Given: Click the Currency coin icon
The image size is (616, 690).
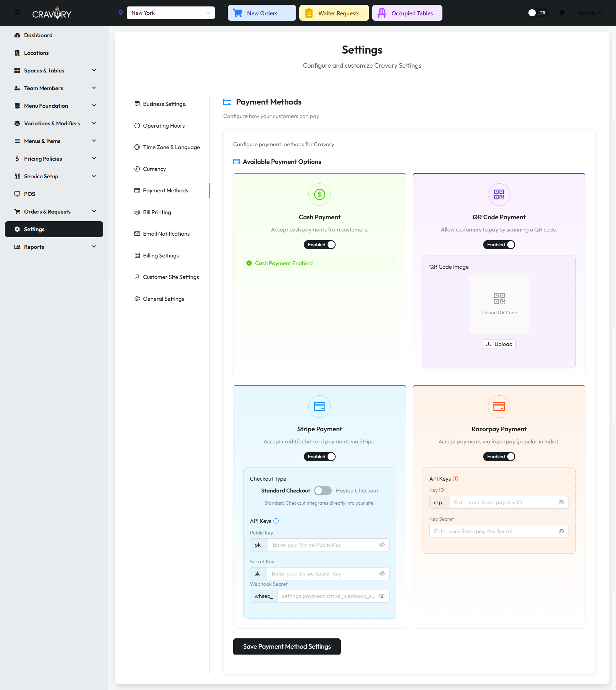Looking at the screenshot, I should pyautogui.click(x=137, y=169).
